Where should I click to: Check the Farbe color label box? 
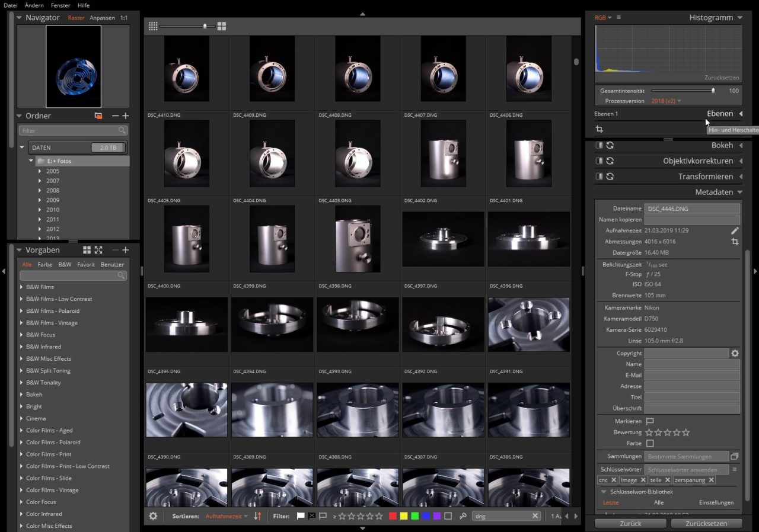tap(650, 443)
